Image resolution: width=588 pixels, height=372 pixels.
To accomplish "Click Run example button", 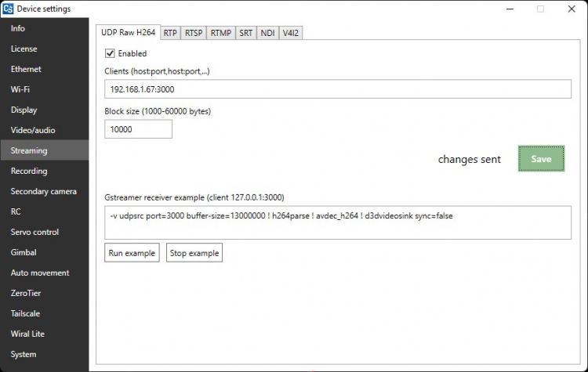I will [x=132, y=253].
